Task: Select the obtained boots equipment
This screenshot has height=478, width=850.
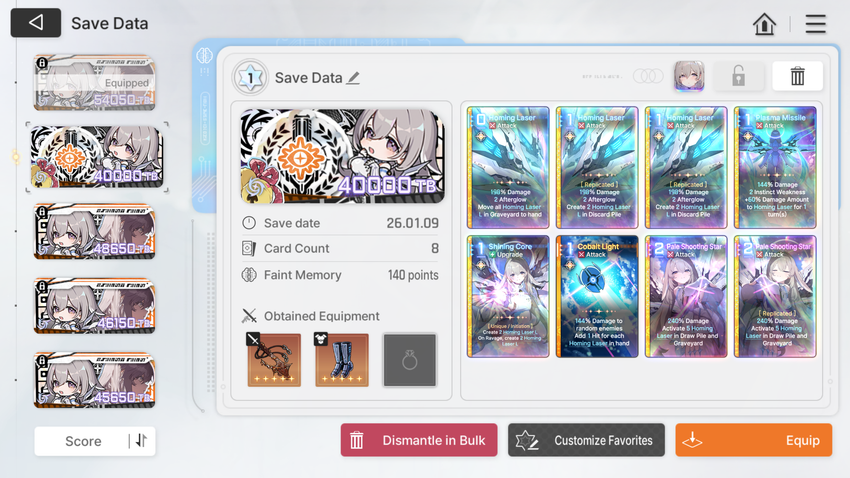Action: coord(342,360)
